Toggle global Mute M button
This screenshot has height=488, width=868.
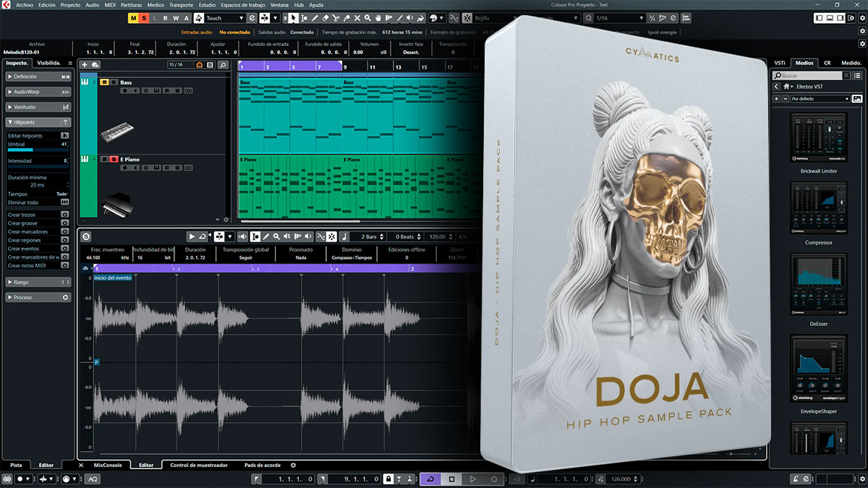tap(133, 17)
